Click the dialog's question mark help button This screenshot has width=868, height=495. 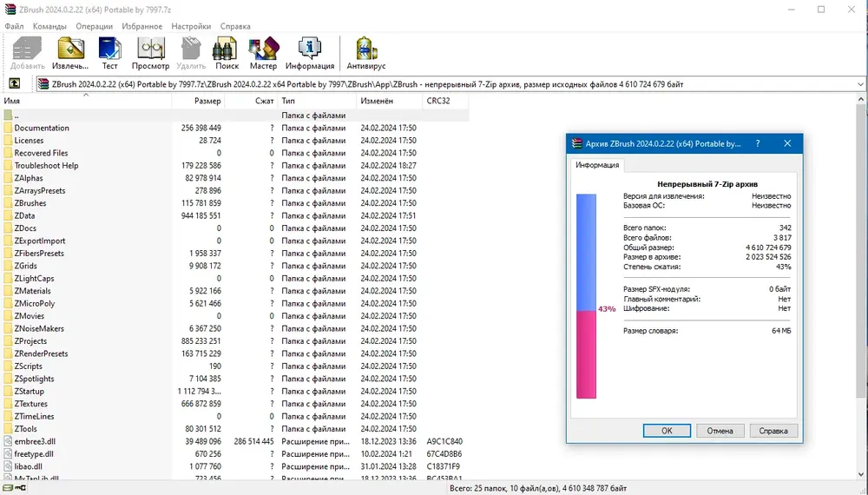tap(758, 143)
